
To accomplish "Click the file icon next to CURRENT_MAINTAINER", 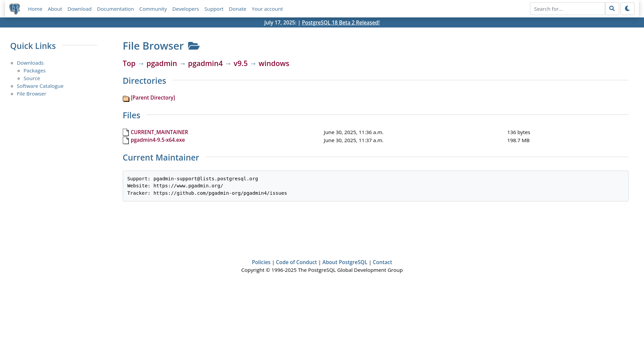I will coord(126,132).
